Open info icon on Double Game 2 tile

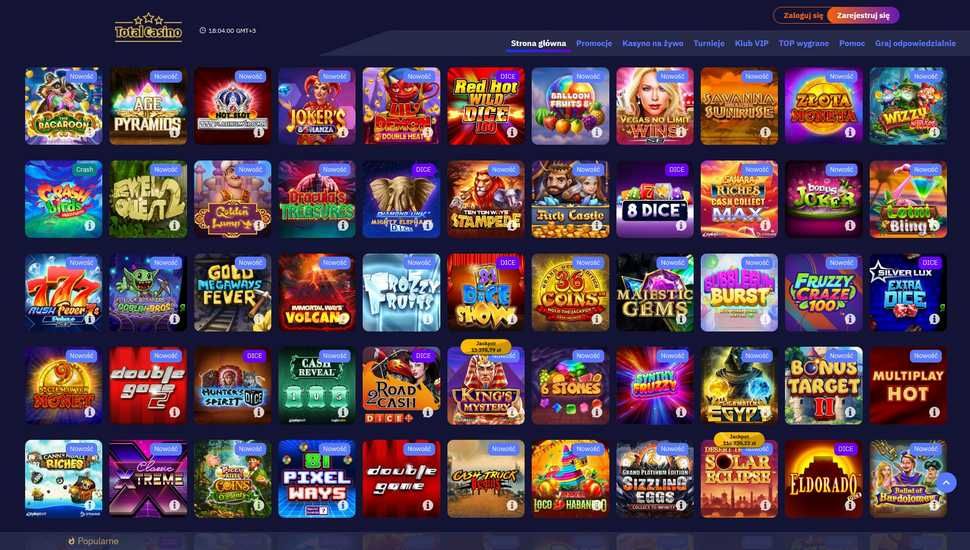[x=174, y=412]
